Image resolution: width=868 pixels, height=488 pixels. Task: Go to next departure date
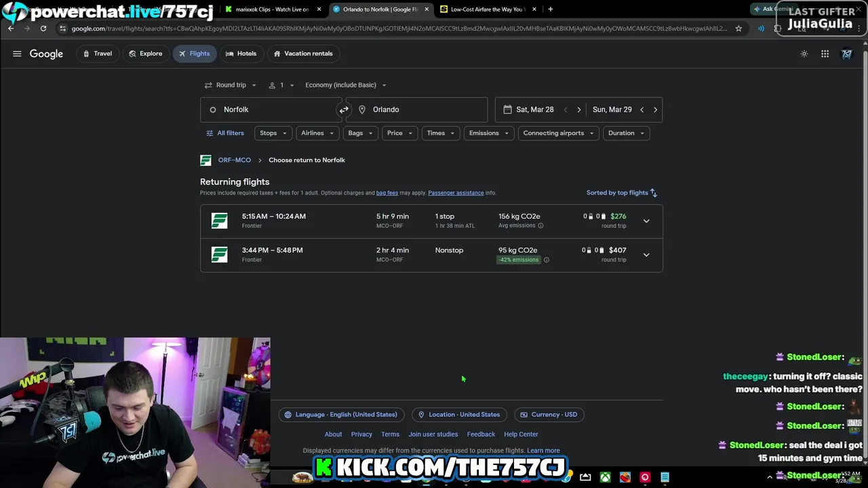578,110
